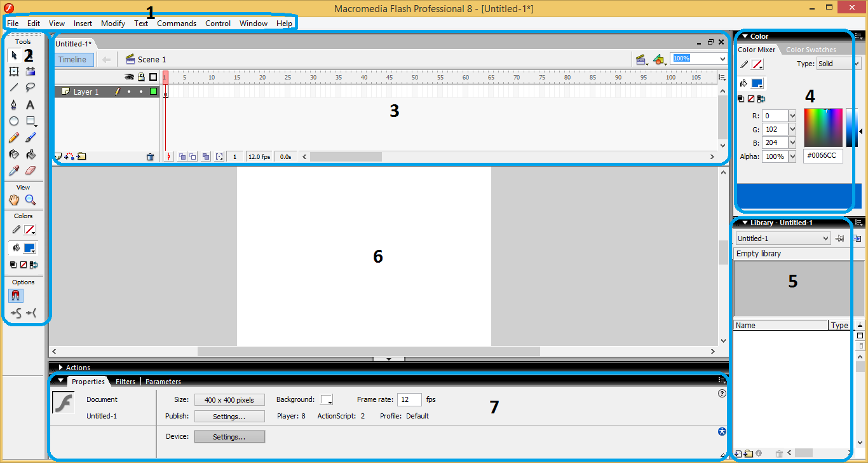Screen dimensions: 868x463
Task: Toggle Onion Skin in timeline
Action: point(182,156)
